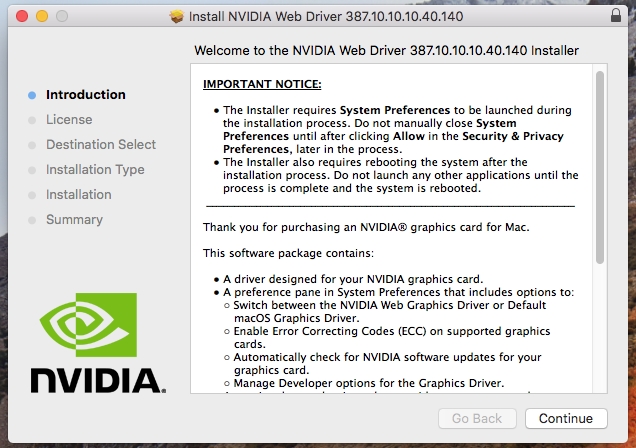This screenshot has width=636, height=448.
Task: Click the 'Manage Developer options' line
Action: pos(369,383)
